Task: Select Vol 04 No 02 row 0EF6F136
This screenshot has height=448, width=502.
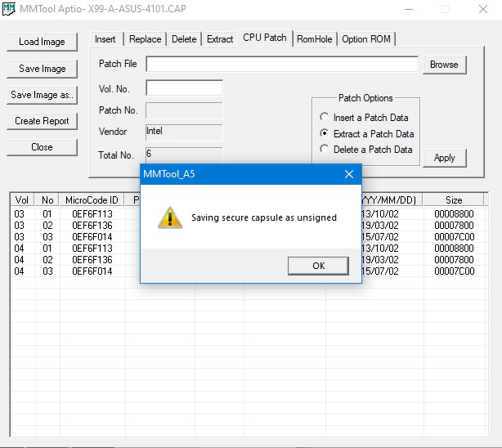Action: [x=248, y=260]
